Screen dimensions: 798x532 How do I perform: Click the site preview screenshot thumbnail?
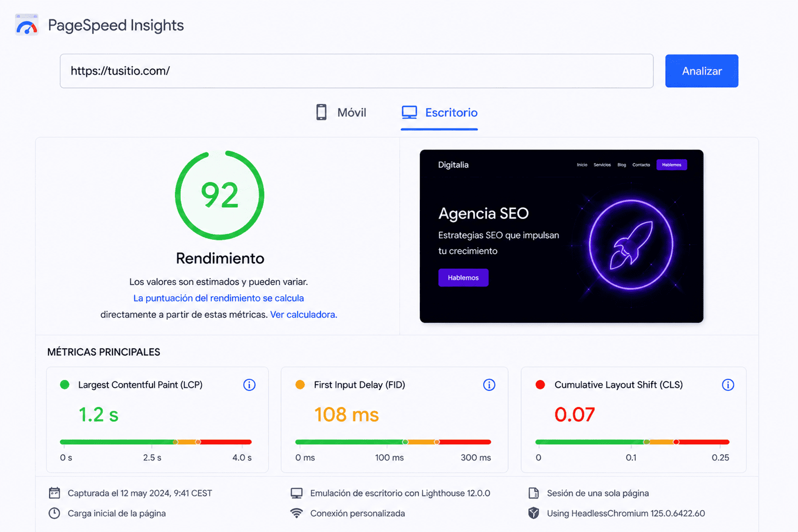click(x=562, y=236)
